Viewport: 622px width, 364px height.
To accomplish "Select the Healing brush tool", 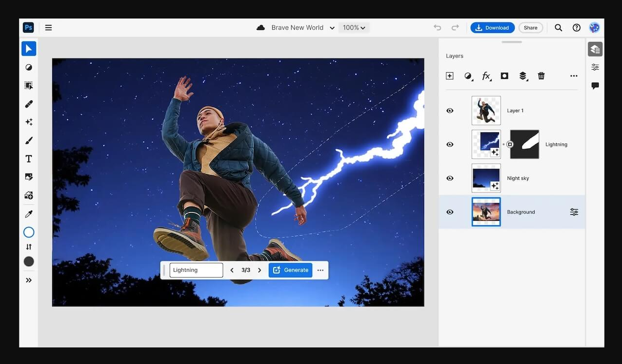I will click(29, 104).
